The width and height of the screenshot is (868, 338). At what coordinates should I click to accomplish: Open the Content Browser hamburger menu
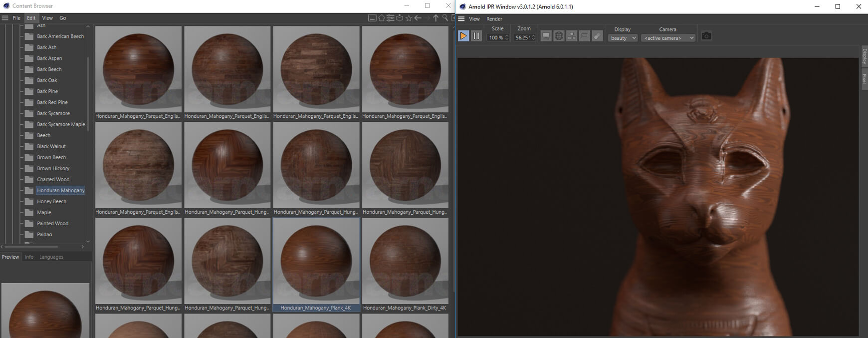click(5, 18)
